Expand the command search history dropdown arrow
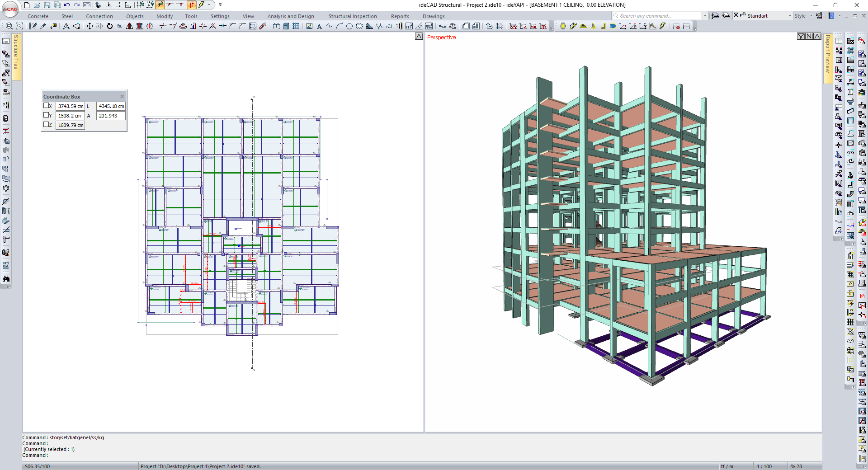 pos(705,16)
